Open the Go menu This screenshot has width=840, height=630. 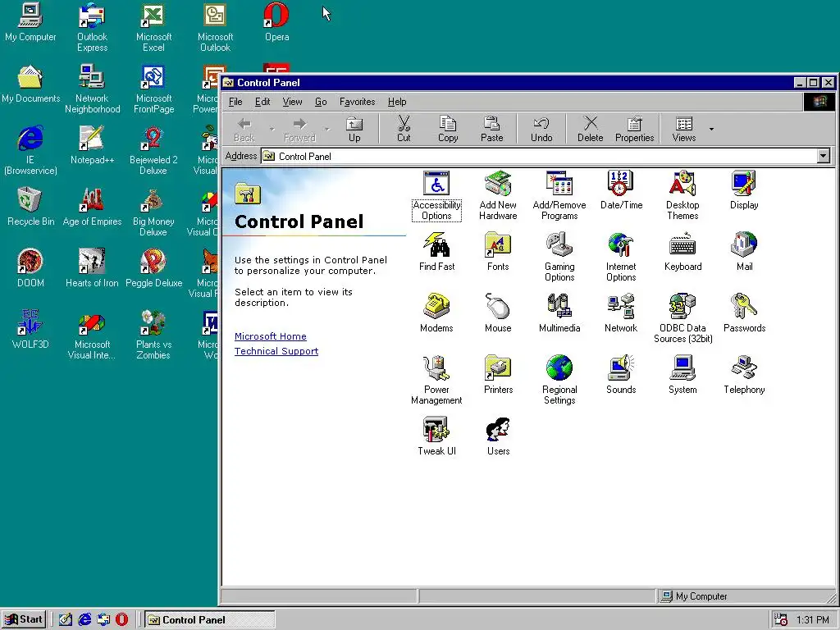[321, 102]
